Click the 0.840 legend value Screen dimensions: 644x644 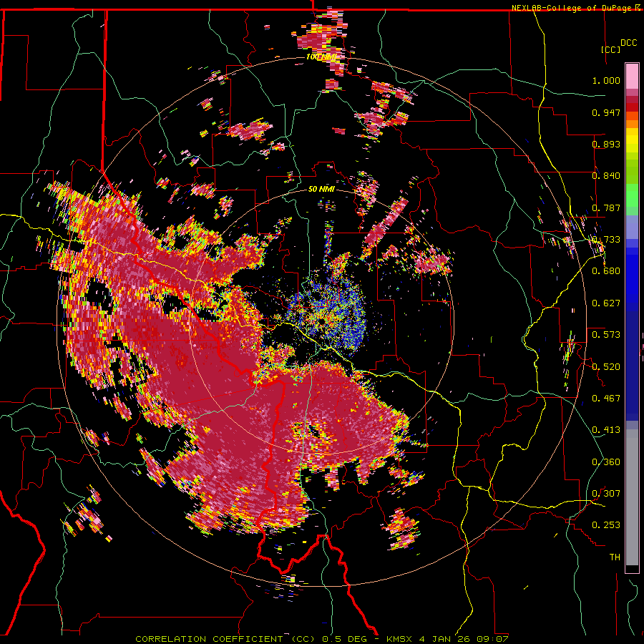click(x=606, y=176)
